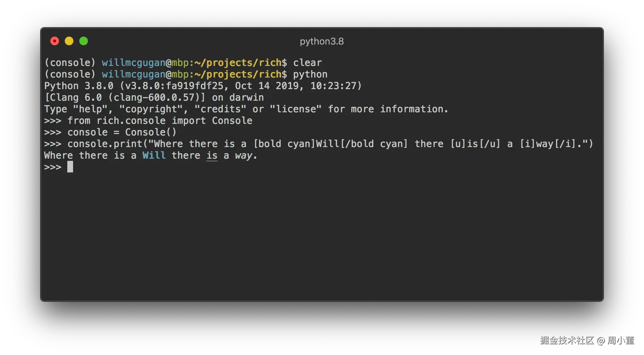This screenshot has height=355, width=644.
Task: Click the terminal cursor block at the prompt
Action: coord(70,167)
